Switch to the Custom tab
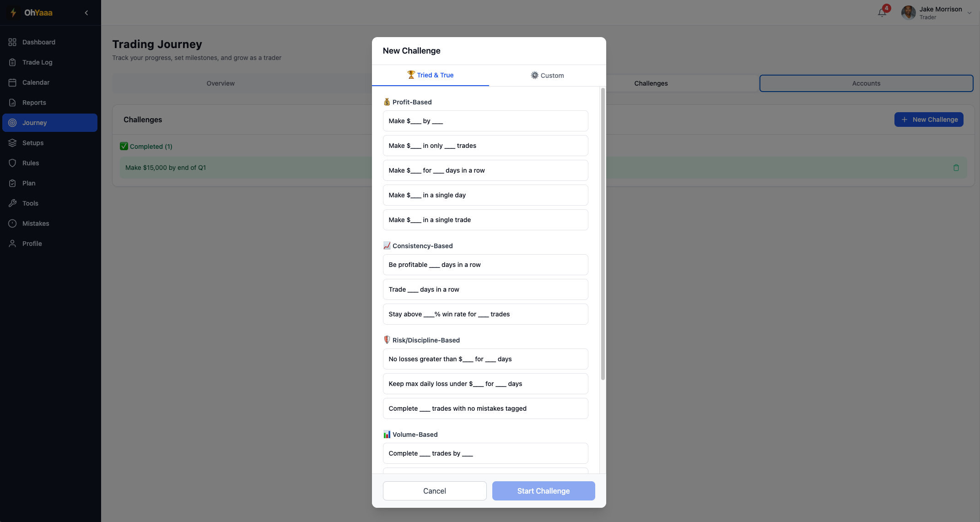The width and height of the screenshot is (980, 522). point(547,76)
